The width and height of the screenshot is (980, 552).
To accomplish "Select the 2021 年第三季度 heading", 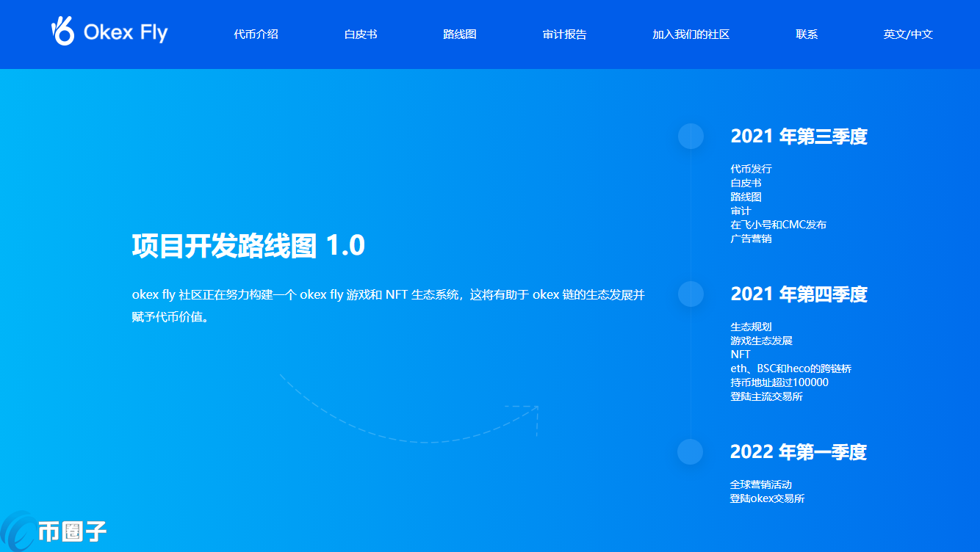I will point(799,136).
